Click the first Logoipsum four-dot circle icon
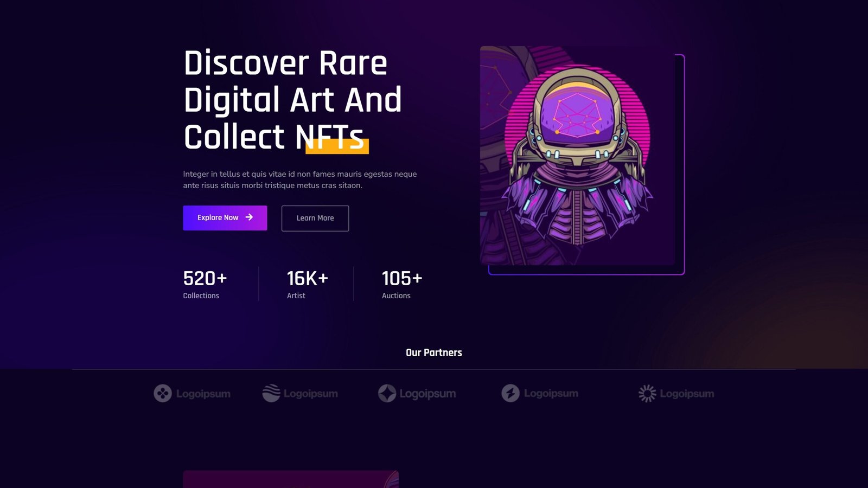This screenshot has height=488, width=868. pyautogui.click(x=162, y=393)
